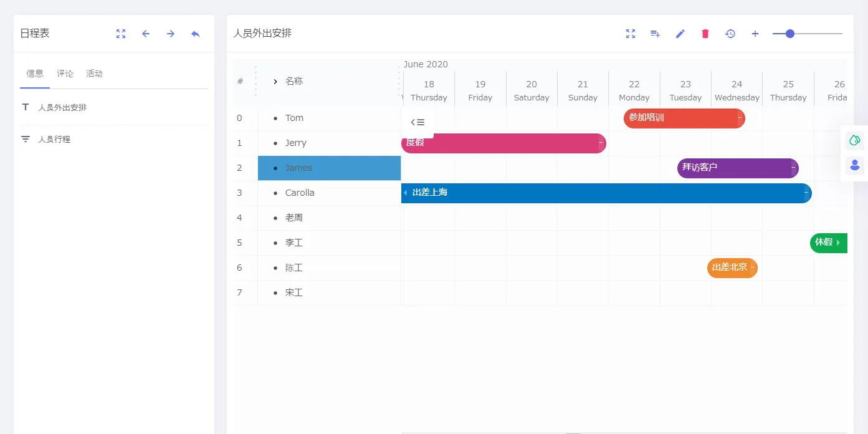This screenshot has height=434, width=868.
Task: Click the 21 Sunday date header
Action: 583,90
